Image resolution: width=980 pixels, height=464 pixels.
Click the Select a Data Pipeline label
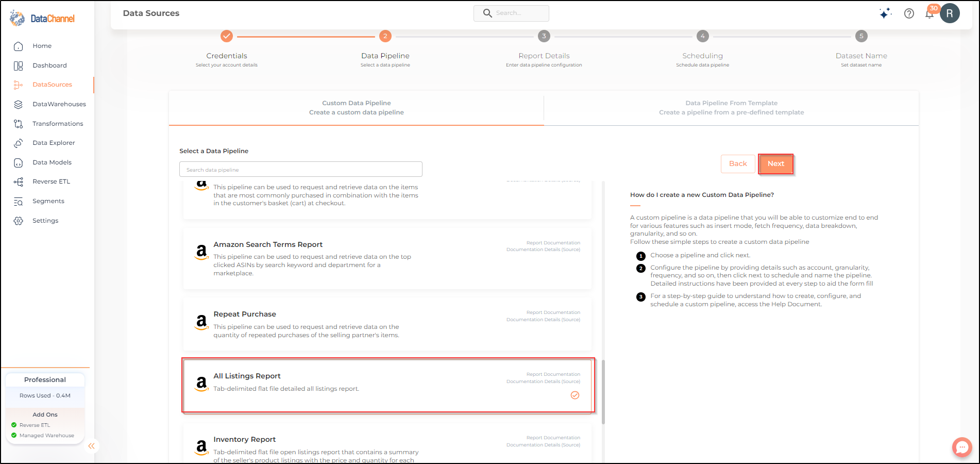(x=214, y=151)
